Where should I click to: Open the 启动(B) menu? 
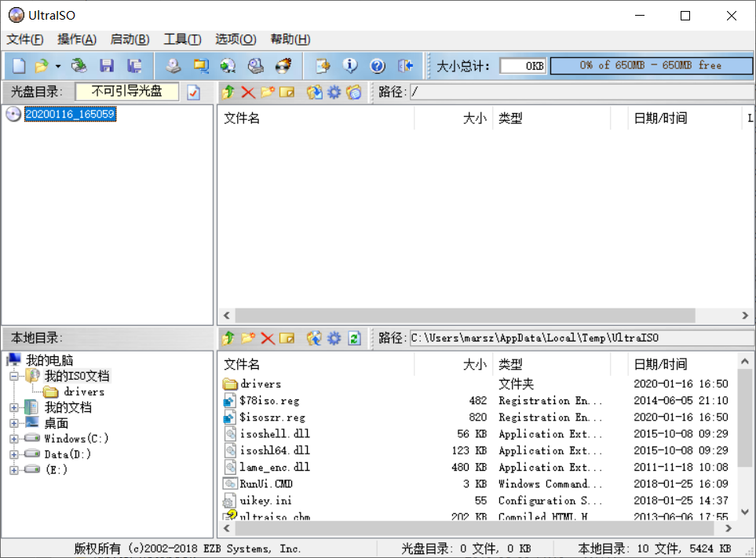[x=130, y=39]
